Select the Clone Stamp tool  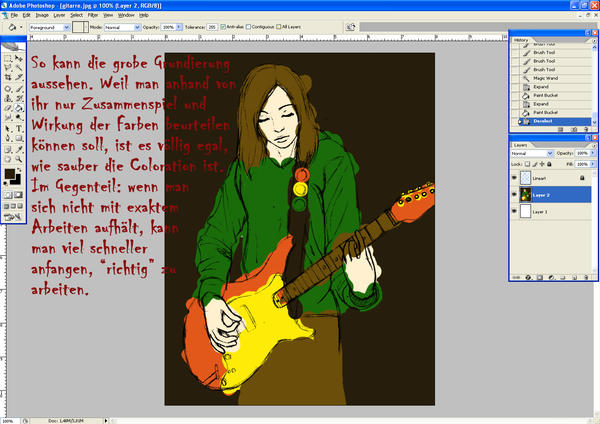point(7,98)
